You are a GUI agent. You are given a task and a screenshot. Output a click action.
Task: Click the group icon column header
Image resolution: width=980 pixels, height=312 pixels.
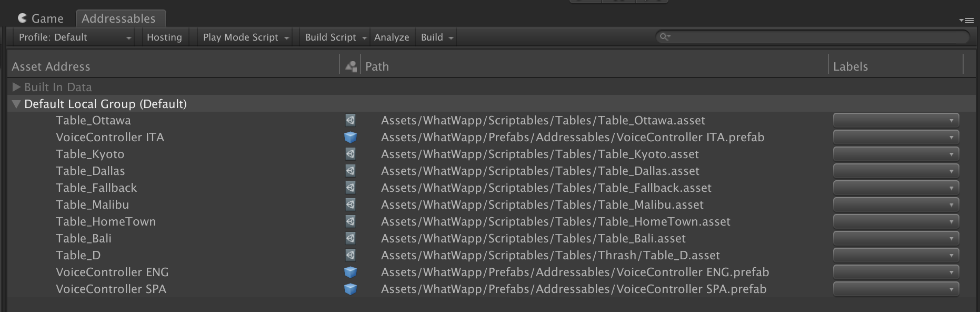[351, 66]
